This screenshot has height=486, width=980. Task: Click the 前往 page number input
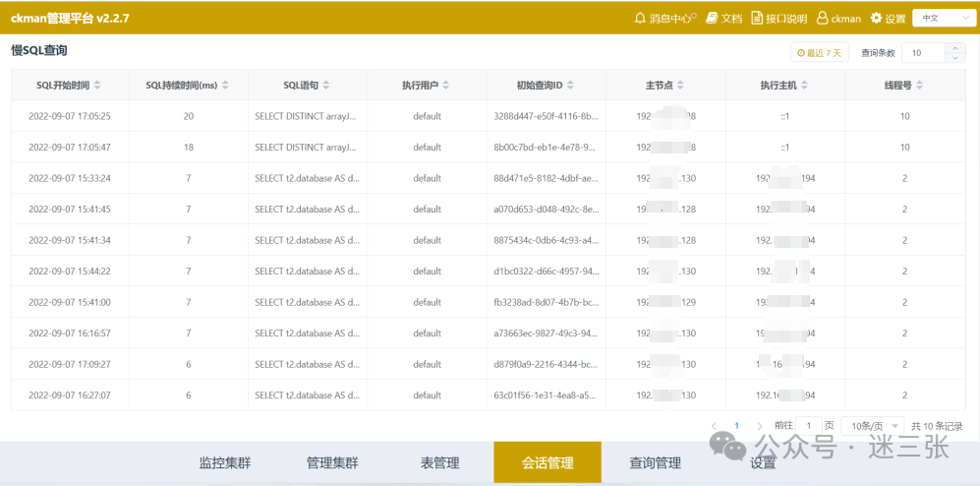(x=809, y=426)
